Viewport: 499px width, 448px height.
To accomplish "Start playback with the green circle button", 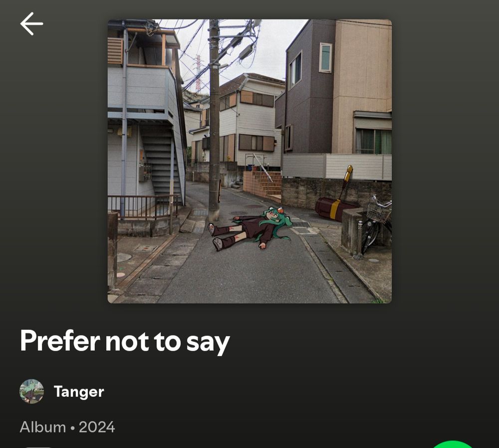I will tap(453, 445).
